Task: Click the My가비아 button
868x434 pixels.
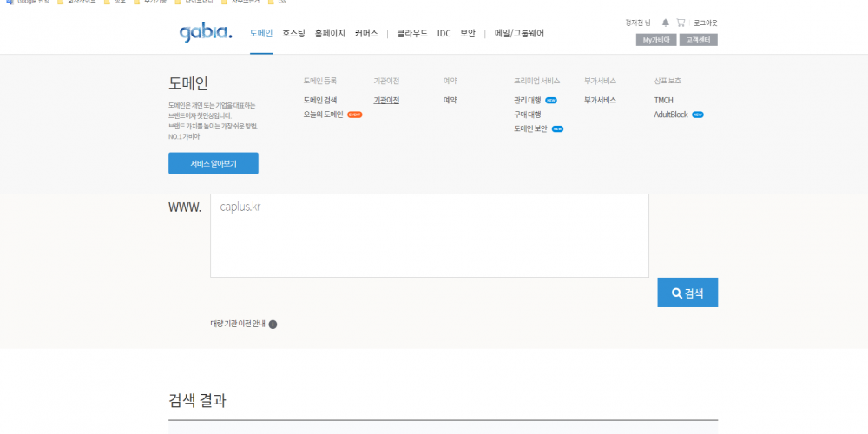Action: click(656, 40)
